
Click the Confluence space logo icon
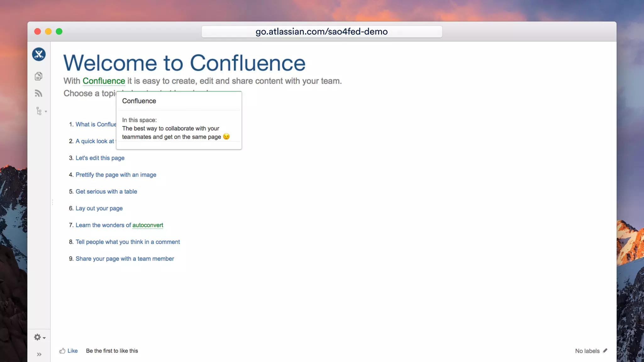click(x=39, y=54)
